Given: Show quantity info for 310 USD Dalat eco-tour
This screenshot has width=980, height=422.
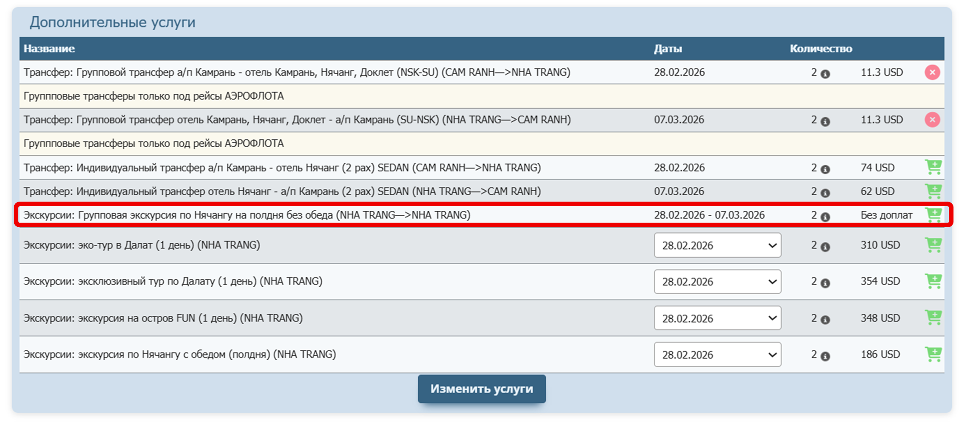Looking at the screenshot, I should coord(825,247).
